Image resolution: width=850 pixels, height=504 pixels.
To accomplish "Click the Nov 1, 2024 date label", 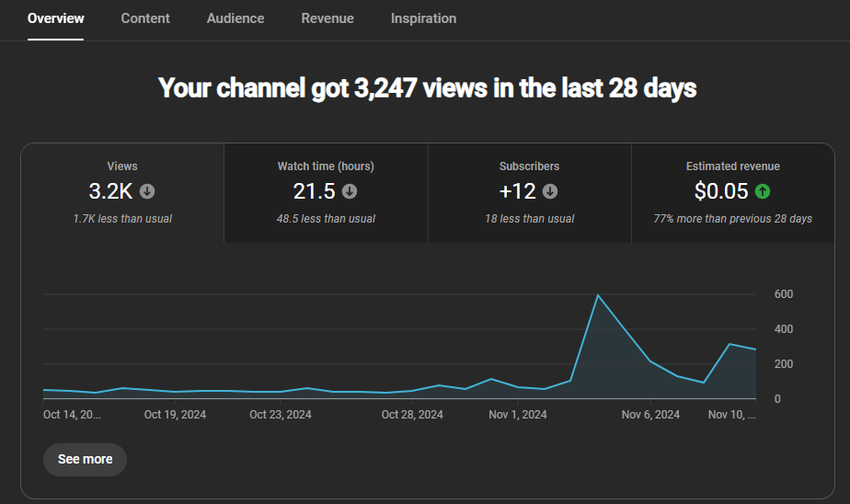I will pyautogui.click(x=517, y=415).
